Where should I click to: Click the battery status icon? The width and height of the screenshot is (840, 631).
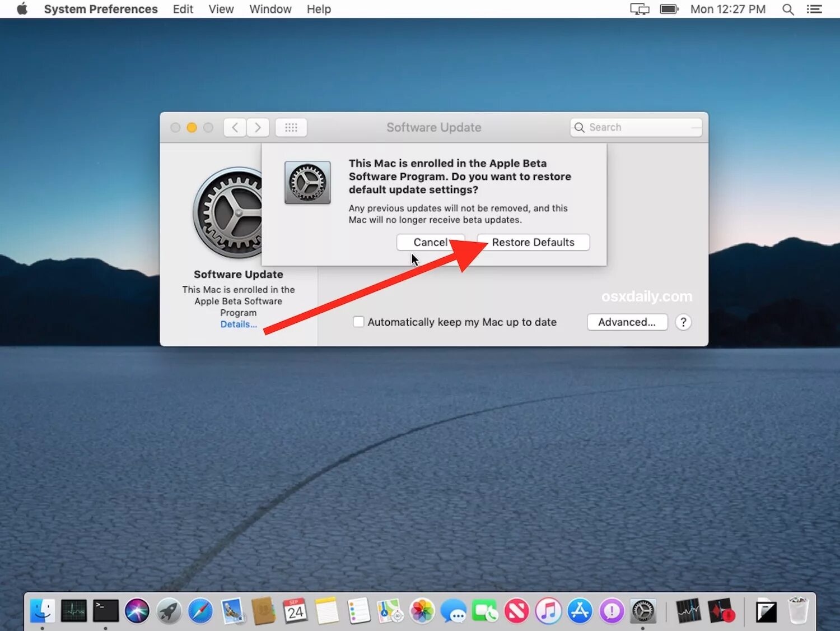click(669, 10)
